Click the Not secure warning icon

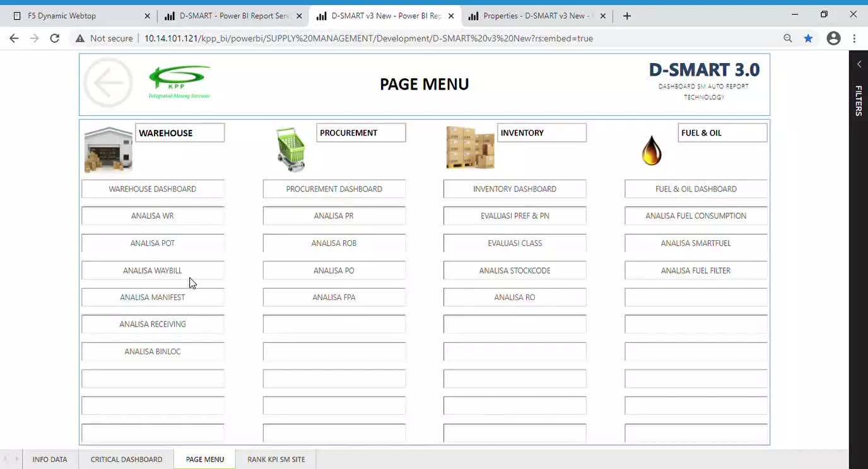[x=80, y=38]
